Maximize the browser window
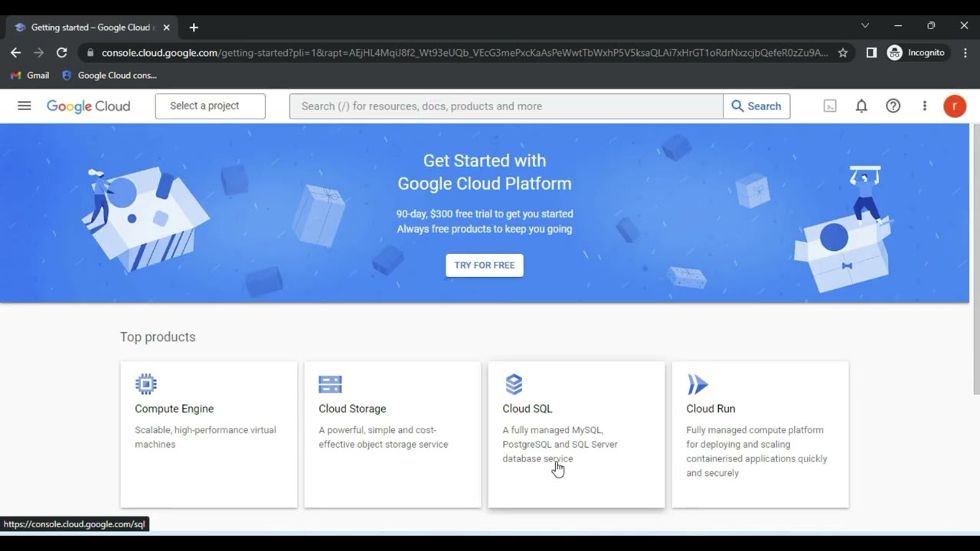The height and width of the screenshot is (551, 980). coord(931,25)
